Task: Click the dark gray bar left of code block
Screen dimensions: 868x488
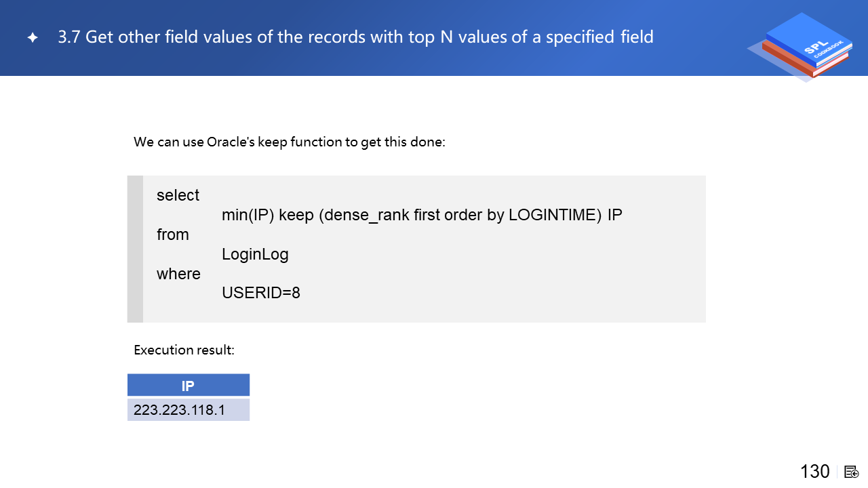Action: click(x=135, y=249)
